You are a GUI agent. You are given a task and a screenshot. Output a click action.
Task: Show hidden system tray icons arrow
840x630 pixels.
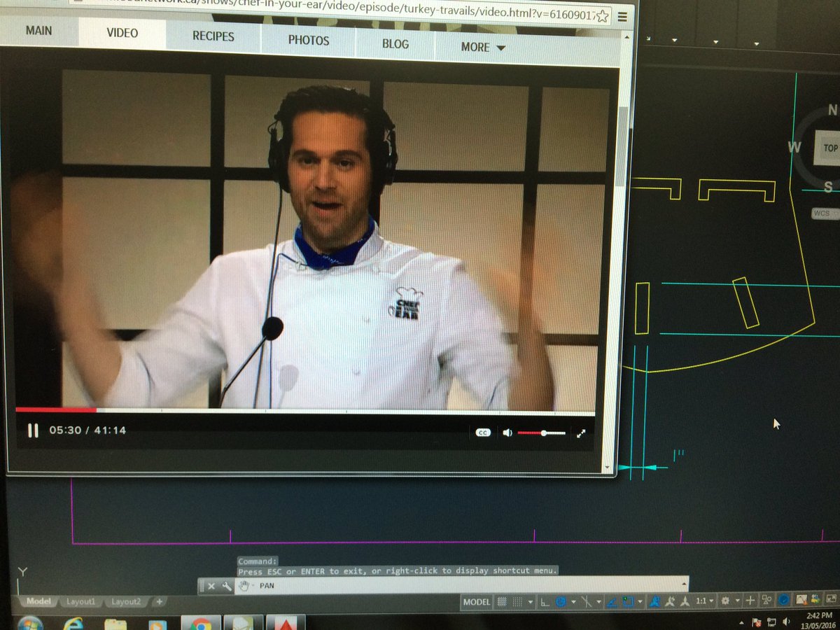[x=742, y=622]
